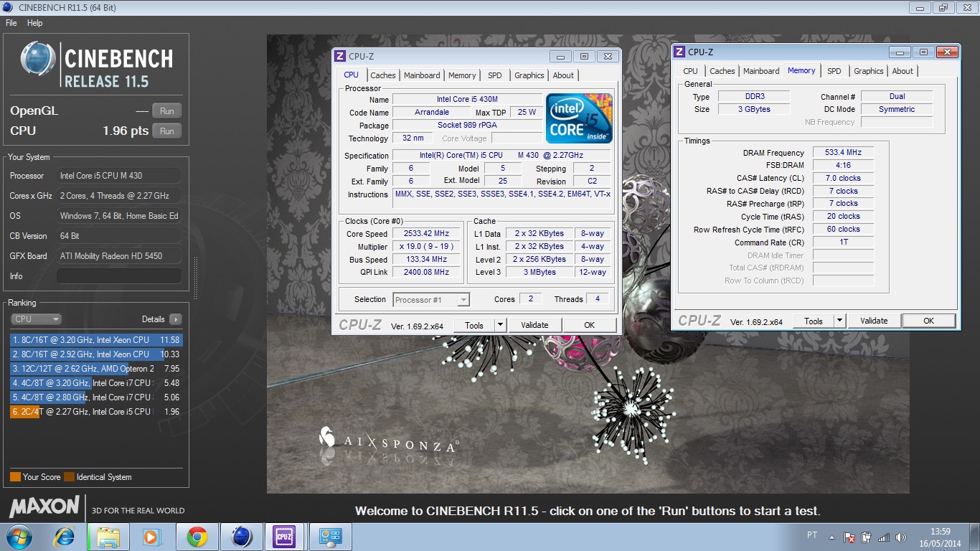Click the CPU-Z title icon in CPU window
The image size is (980, 551).
click(x=340, y=56)
